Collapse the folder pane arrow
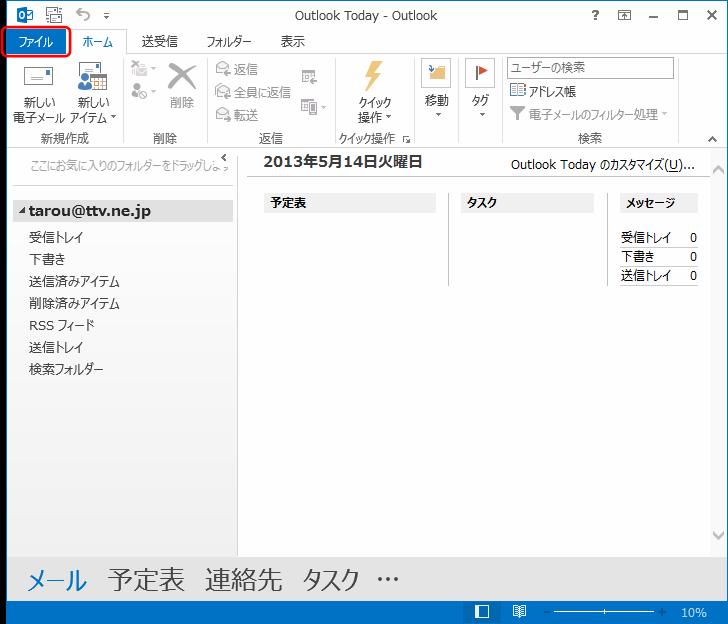 tap(224, 157)
